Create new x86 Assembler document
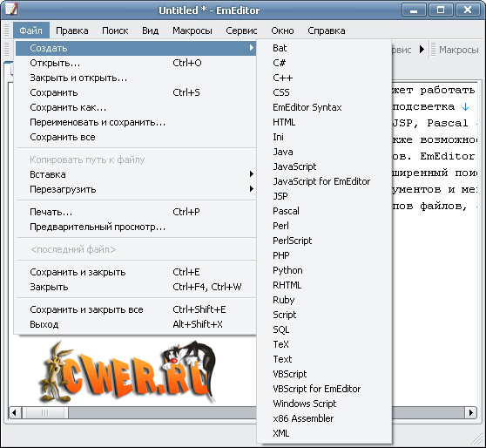This screenshot has height=448, width=486. [x=324, y=418]
